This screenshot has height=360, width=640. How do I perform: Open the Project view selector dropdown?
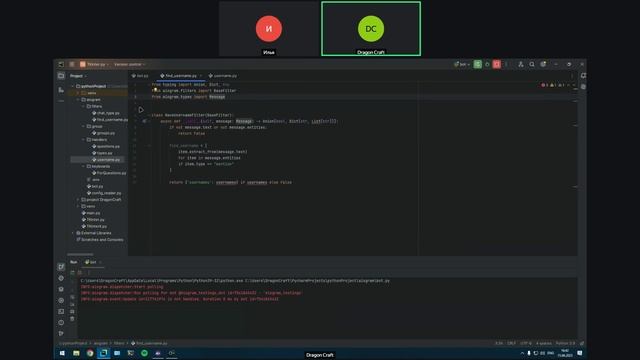pyautogui.click(x=78, y=76)
